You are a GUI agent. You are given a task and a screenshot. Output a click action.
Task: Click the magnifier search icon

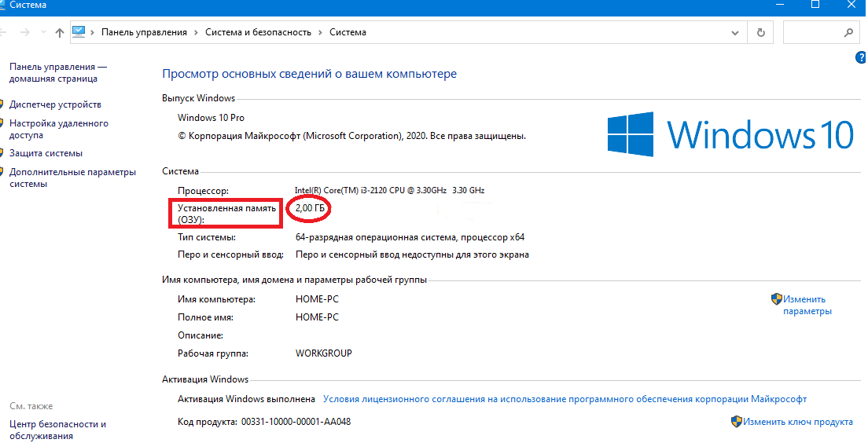coord(848,33)
